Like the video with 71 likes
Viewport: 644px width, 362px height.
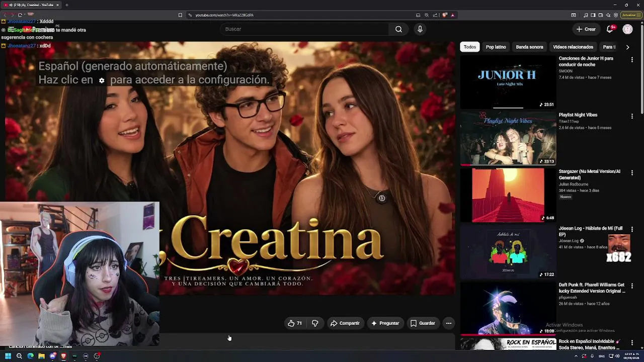(295, 323)
